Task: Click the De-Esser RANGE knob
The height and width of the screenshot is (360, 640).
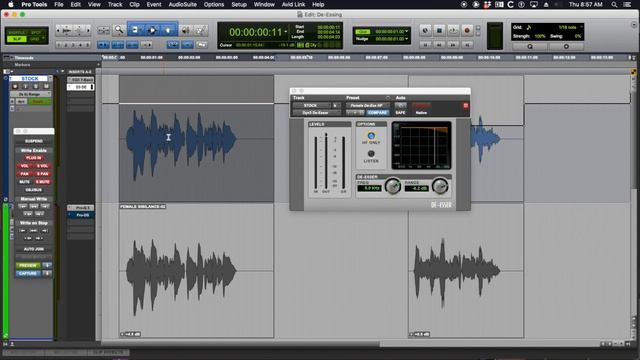Action: 440,186
